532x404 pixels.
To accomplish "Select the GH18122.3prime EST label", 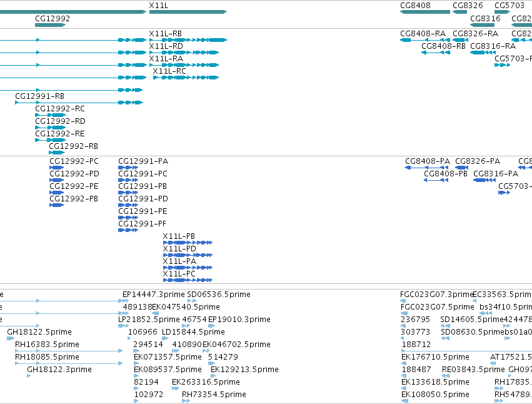I will tap(59, 370).
